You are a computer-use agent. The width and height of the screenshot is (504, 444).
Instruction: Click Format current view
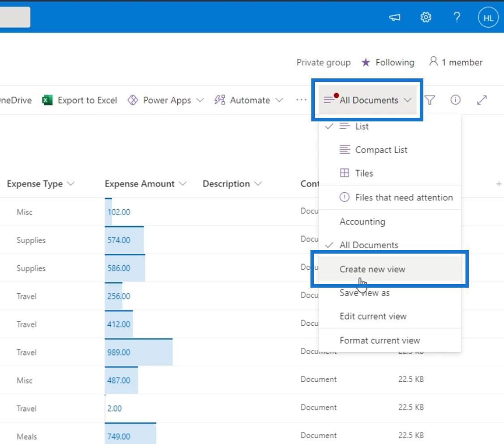click(390, 340)
